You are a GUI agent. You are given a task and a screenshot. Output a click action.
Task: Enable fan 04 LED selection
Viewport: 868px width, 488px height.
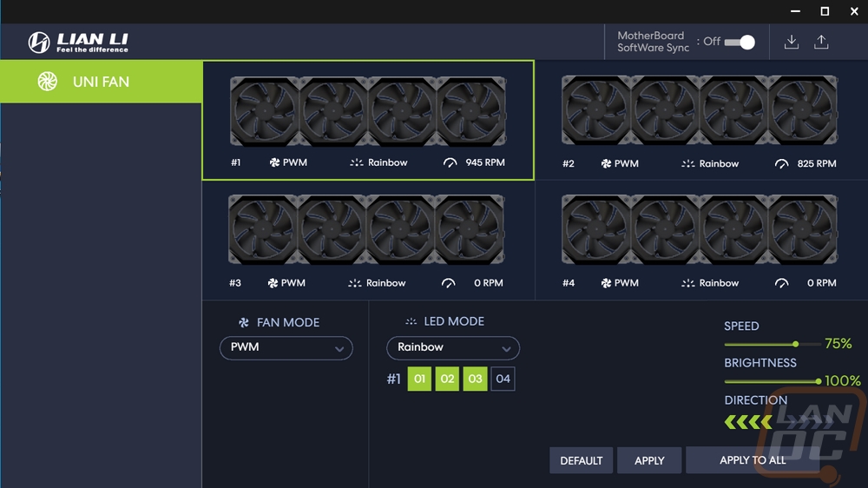click(503, 379)
